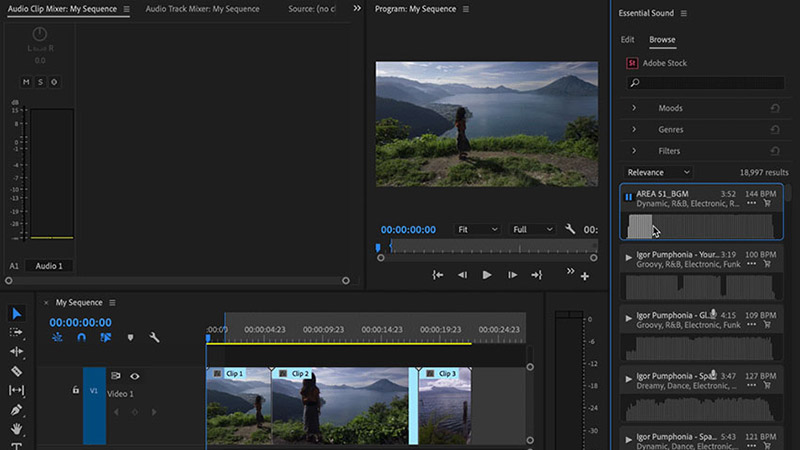Pick the Slip tool
The width and height of the screenshot is (800, 450).
click(x=16, y=390)
